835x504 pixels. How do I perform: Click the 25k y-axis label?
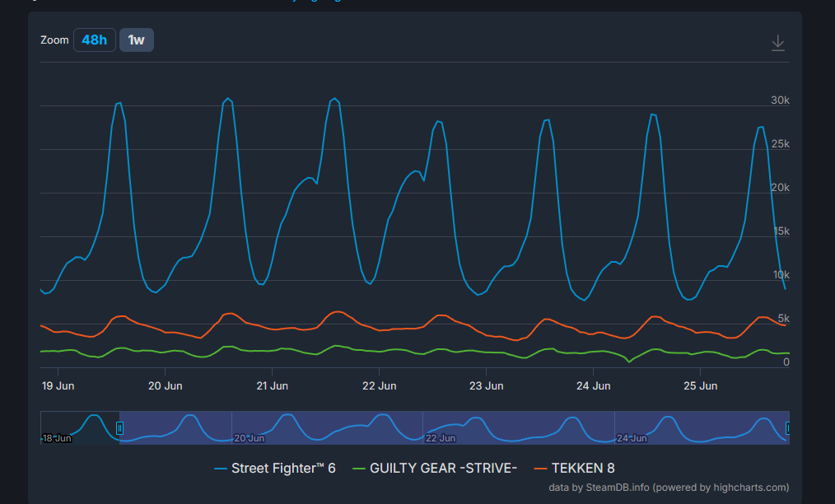780,144
